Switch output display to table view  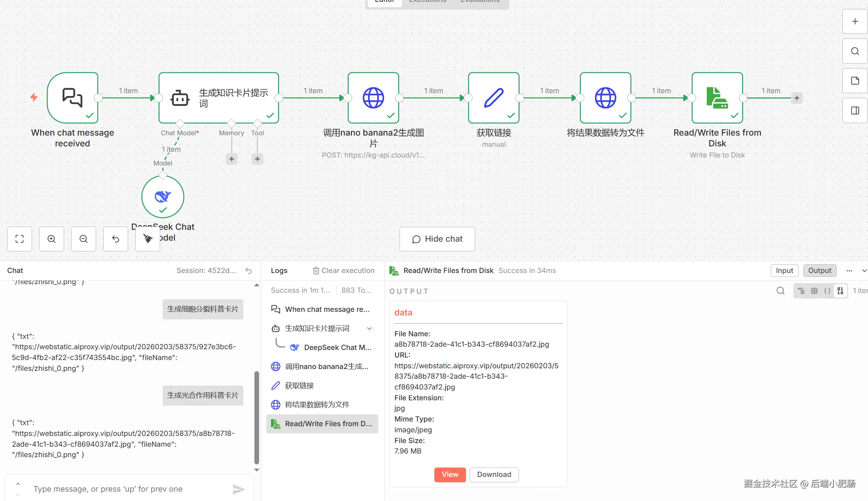(814, 291)
